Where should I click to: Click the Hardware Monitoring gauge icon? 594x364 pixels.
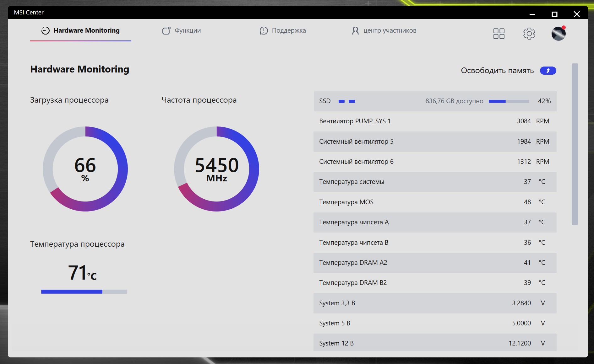tap(46, 30)
